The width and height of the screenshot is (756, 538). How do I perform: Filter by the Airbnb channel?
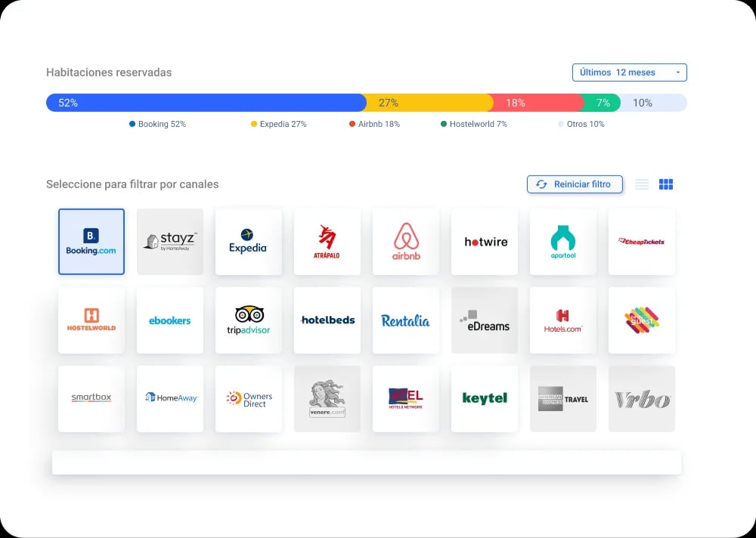(405, 242)
